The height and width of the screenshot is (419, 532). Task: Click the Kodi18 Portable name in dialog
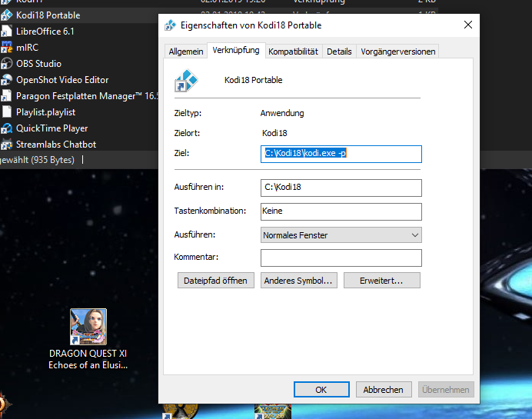(253, 80)
